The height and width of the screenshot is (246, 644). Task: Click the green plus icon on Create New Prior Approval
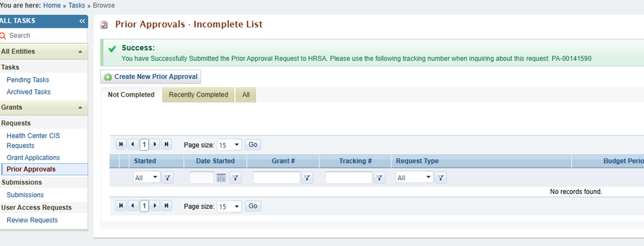tap(108, 77)
